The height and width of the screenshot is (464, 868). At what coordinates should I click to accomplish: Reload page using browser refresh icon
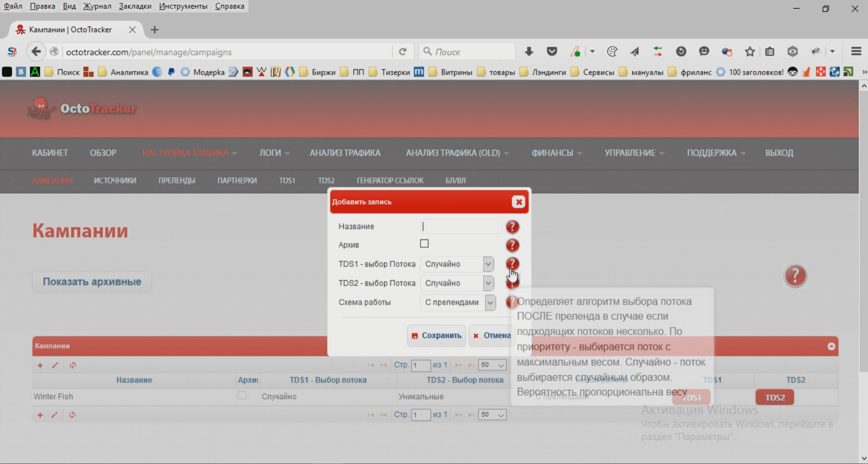click(x=403, y=52)
